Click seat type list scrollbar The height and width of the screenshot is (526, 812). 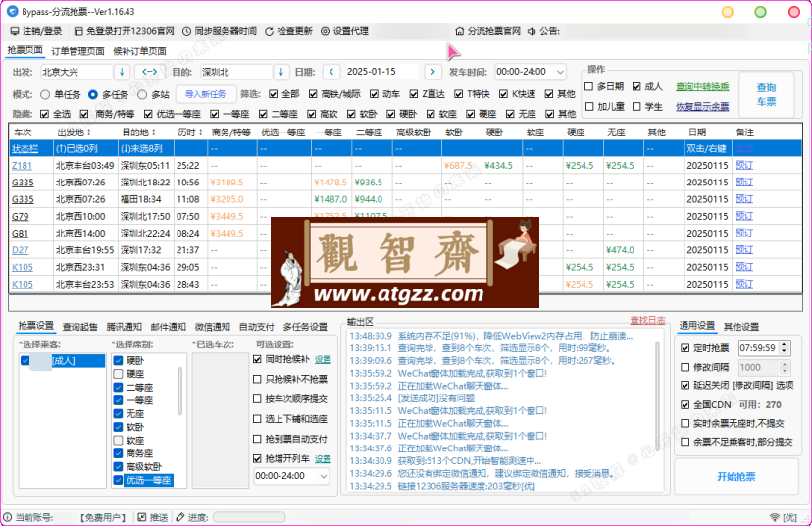[x=180, y=392]
